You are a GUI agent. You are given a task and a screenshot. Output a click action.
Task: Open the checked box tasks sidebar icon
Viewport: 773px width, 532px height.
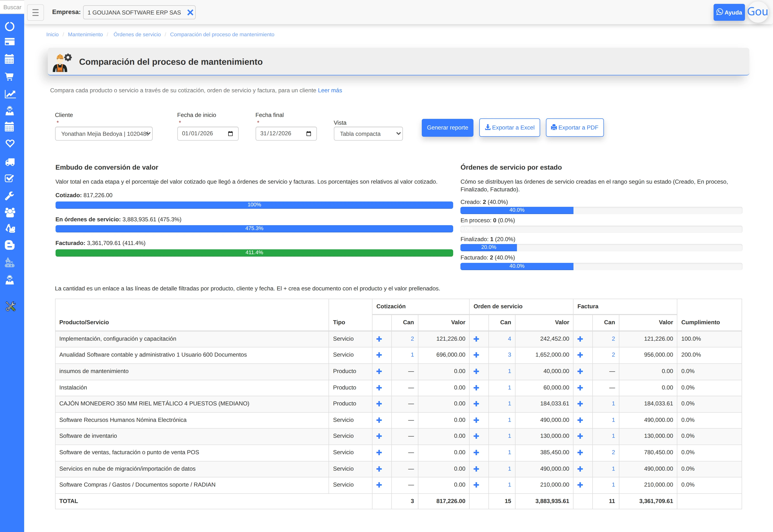point(10,178)
